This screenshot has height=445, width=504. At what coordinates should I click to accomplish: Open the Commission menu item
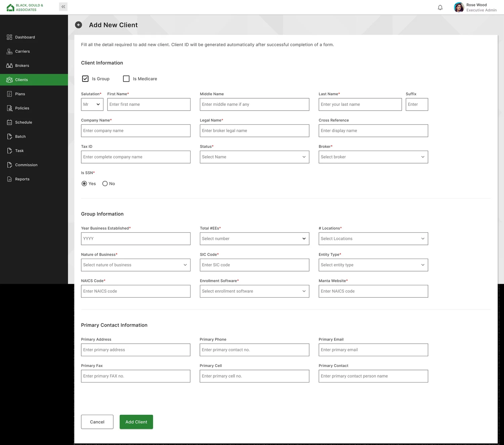tap(34, 165)
